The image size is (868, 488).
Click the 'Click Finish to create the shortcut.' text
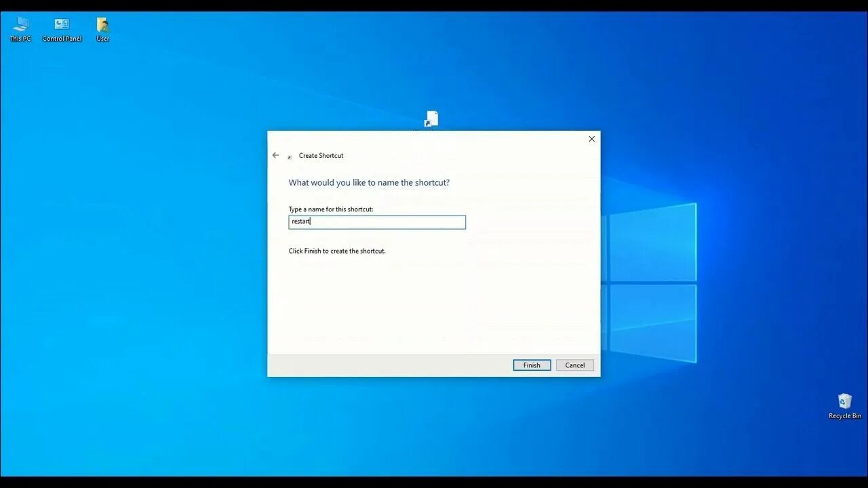pos(337,251)
